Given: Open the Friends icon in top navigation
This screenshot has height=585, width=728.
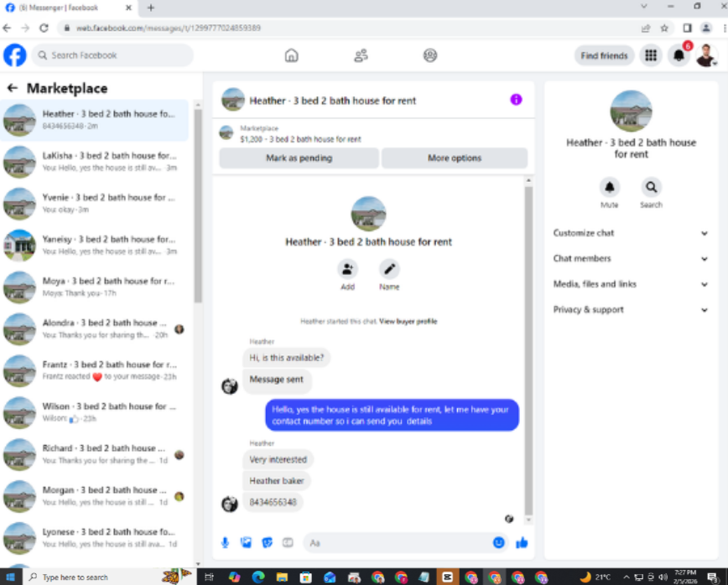Looking at the screenshot, I should coord(361,55).
